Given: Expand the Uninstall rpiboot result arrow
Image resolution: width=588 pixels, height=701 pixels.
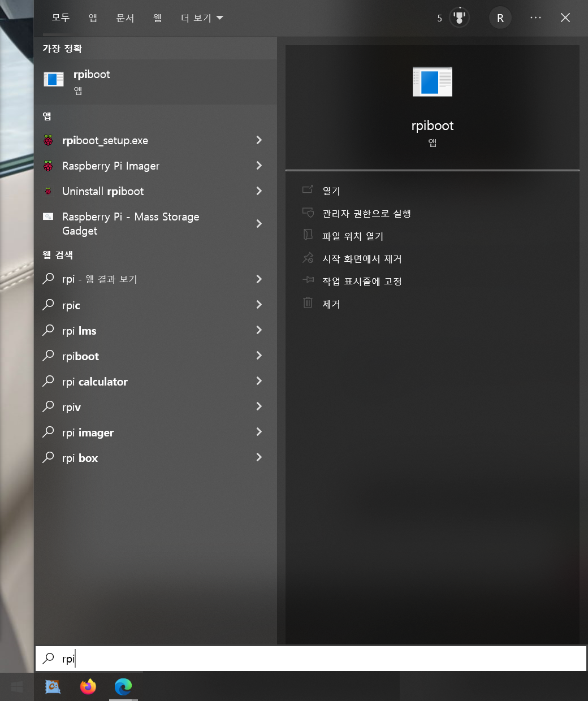Looking at the screenshot, I should pyautogui.click(x=259, y=191).
